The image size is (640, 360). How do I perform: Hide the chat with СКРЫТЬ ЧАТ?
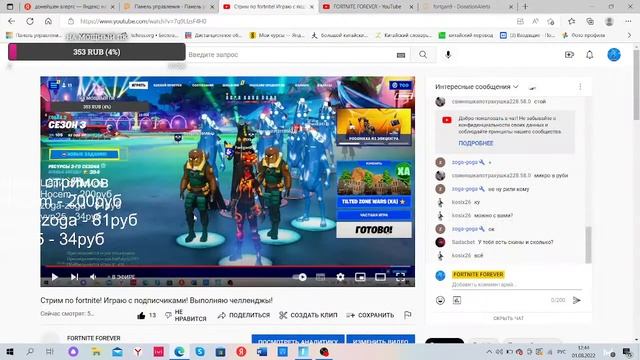[x=508, y=318]
